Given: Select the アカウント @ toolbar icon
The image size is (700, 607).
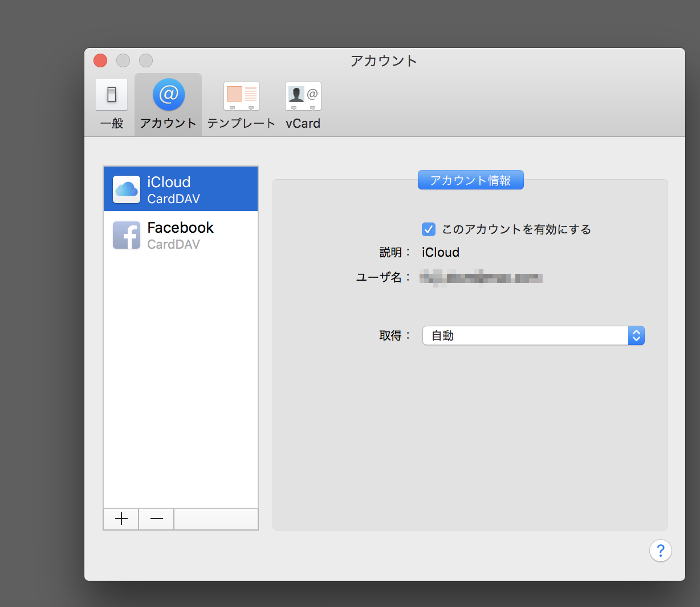Looking at the screenshot, I should tap(168, 95).
